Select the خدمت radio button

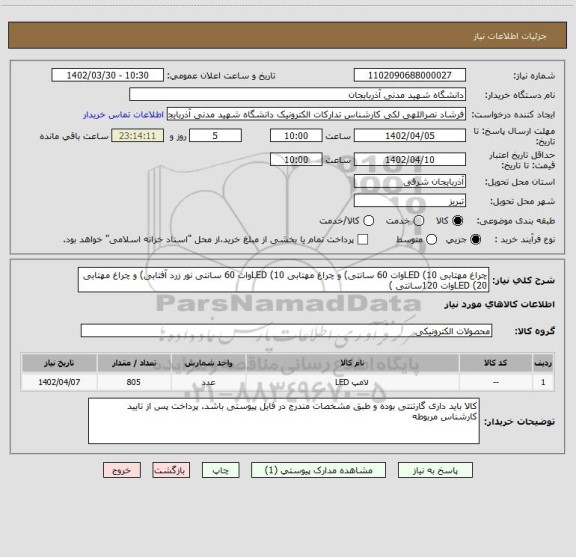click(419, 221)
